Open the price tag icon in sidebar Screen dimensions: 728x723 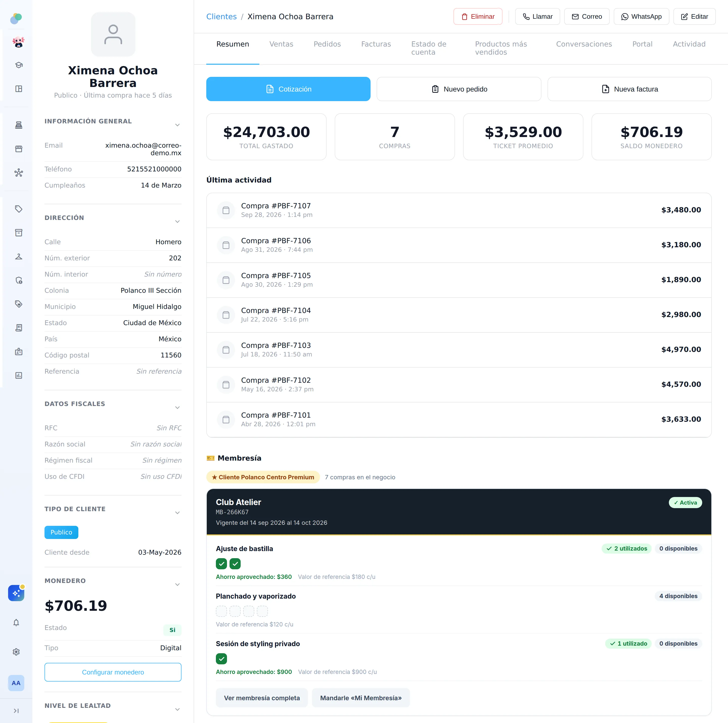[18, 209]
